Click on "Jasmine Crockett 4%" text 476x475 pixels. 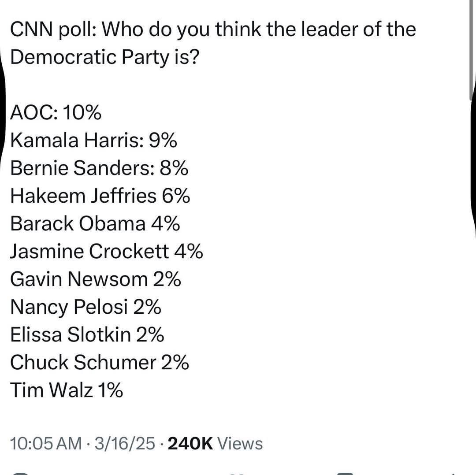(x=106, y=252)
